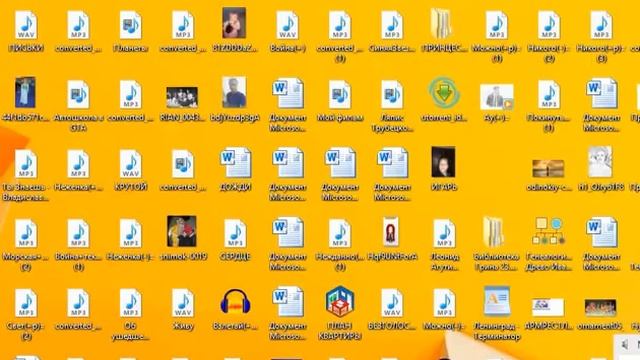The height and width of the screenshot is (360, 640).
Task: Select the Никого(-р) (3) MP3 file
Action: 601,25
